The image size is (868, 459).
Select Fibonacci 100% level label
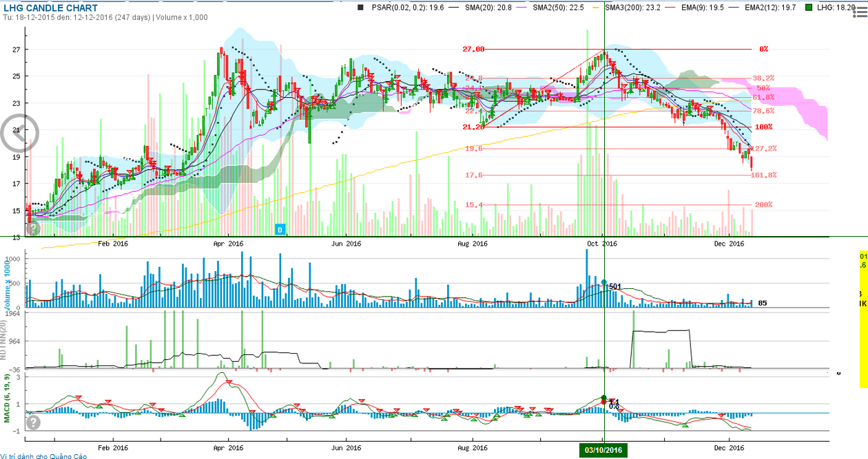click(x=763, y=127)
